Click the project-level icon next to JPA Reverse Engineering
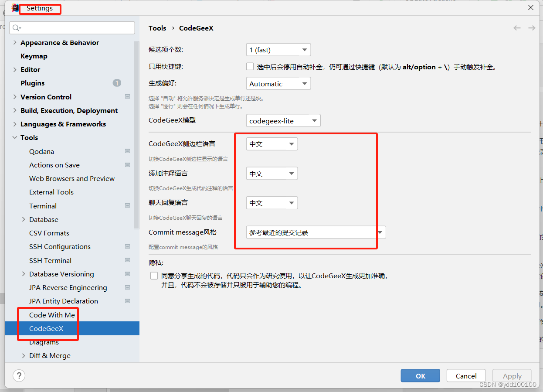Image resolution: width=543 pixels, height=392 pixels. [128, 287]
